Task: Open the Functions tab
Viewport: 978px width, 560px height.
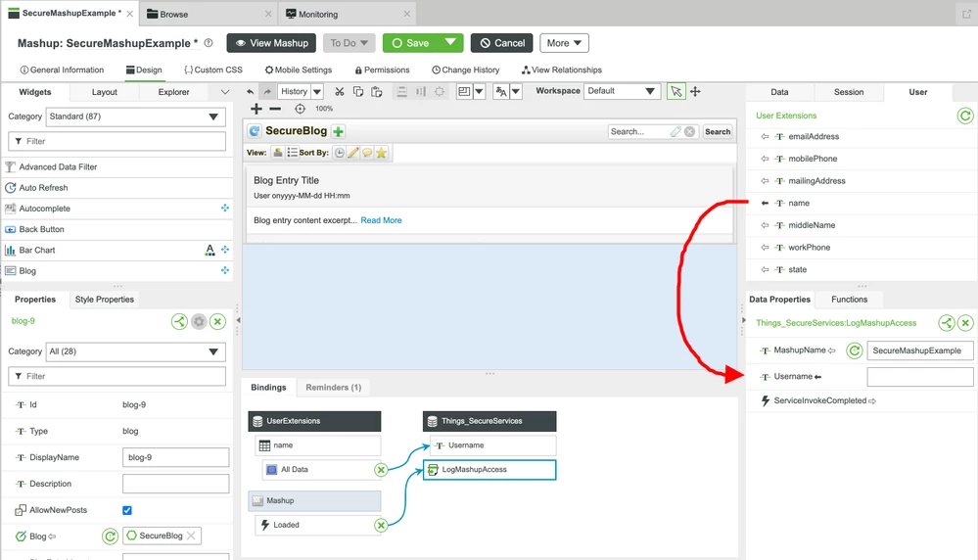Action: pyautogui.click(x=849, y=300)
